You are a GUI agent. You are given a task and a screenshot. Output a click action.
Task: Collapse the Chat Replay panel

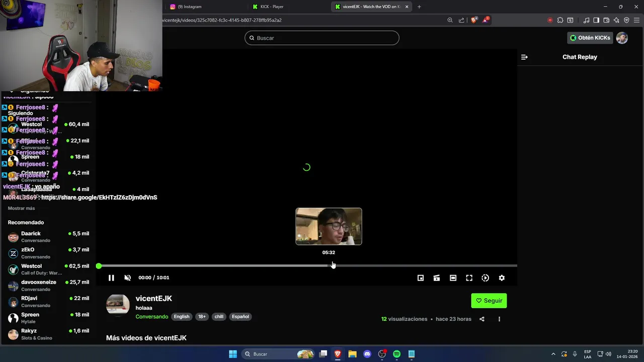[524, 57]
